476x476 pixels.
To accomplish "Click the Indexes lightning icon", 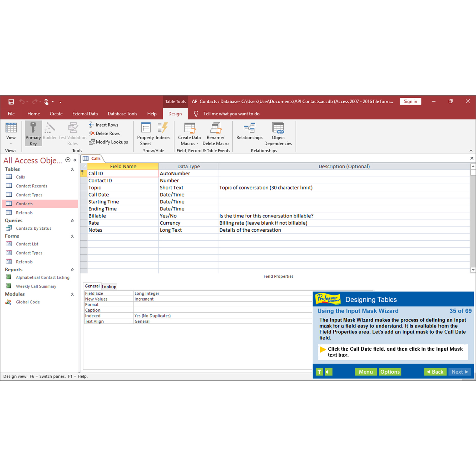I will [x=163, y=128].
